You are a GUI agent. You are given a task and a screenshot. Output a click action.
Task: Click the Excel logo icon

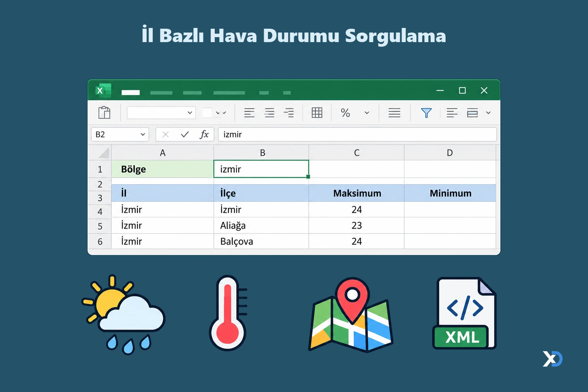(103, 91)
